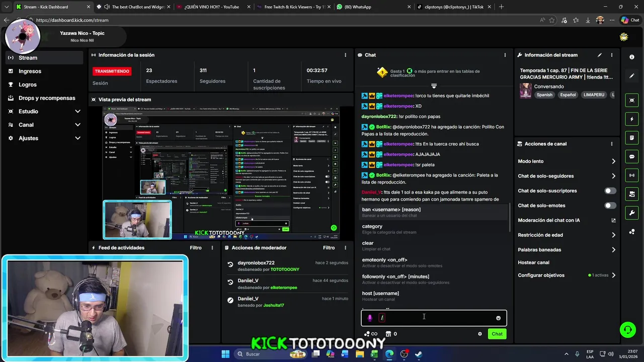Open Copilot Chat button in Edge toolbar

[x=630, y=20]
